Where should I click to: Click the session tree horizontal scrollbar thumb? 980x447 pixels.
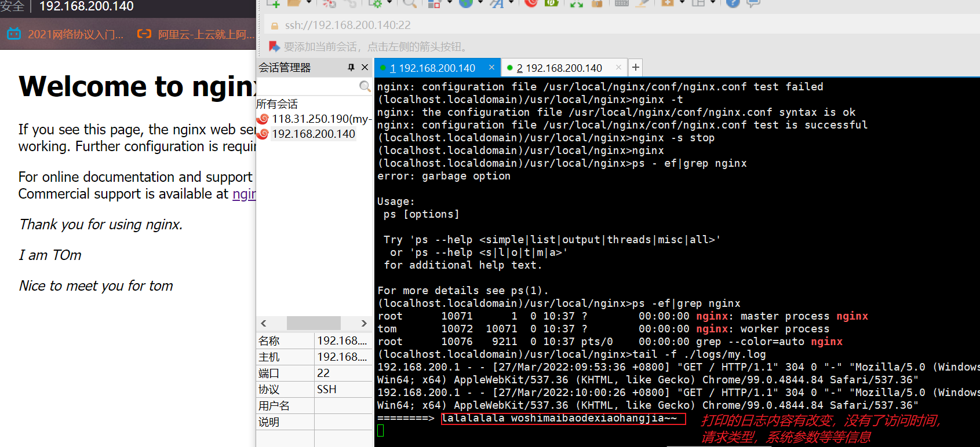click(314, 323)
